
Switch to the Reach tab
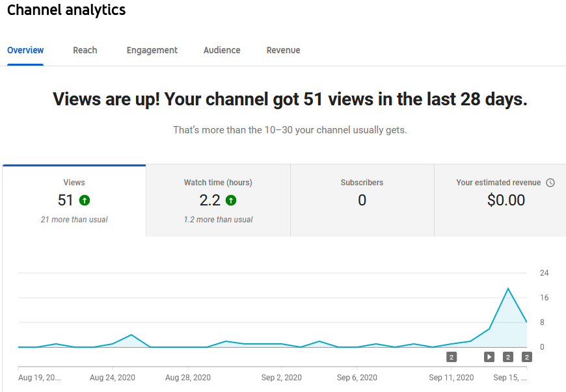(85, 50)
